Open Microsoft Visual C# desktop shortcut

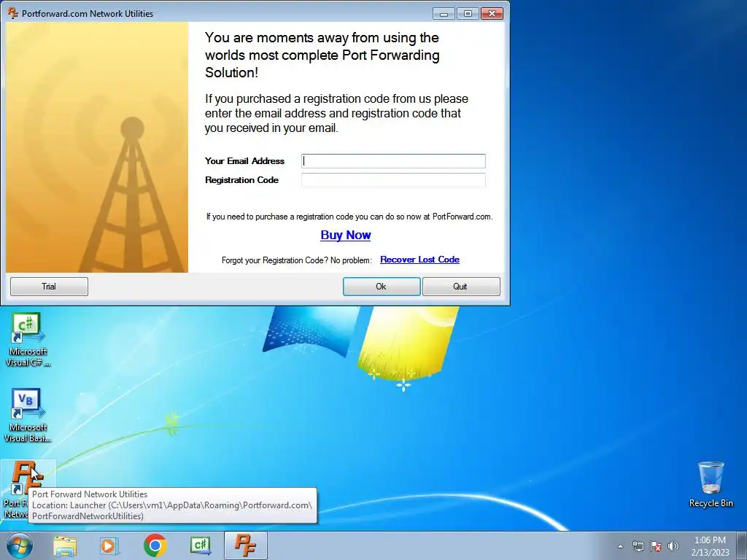28,340
